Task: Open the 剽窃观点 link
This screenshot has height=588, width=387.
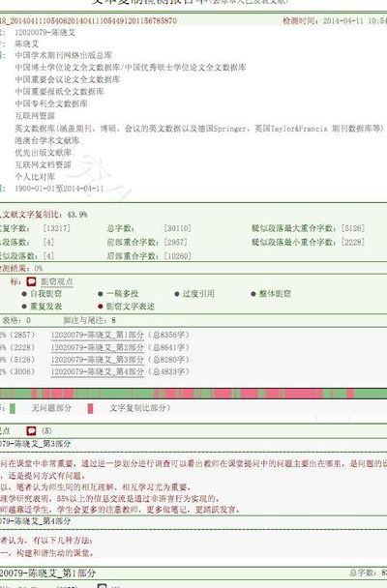Action: click(57, 281)
